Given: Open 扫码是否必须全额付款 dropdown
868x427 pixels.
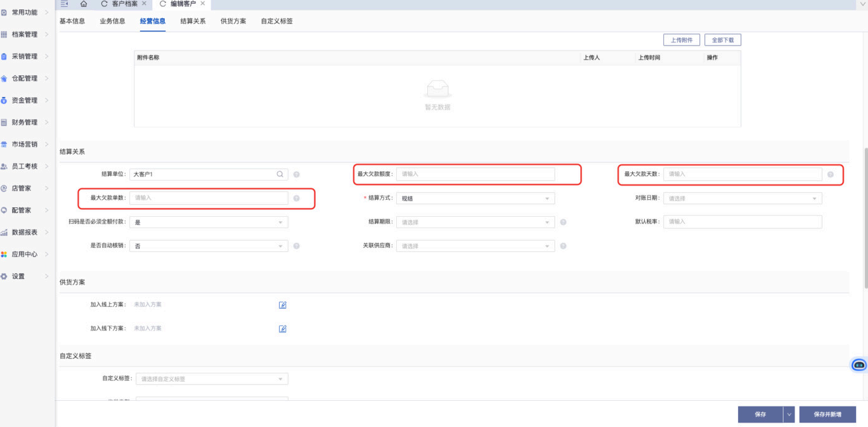Looking at the screenshot, I should [x=209, y=222].
